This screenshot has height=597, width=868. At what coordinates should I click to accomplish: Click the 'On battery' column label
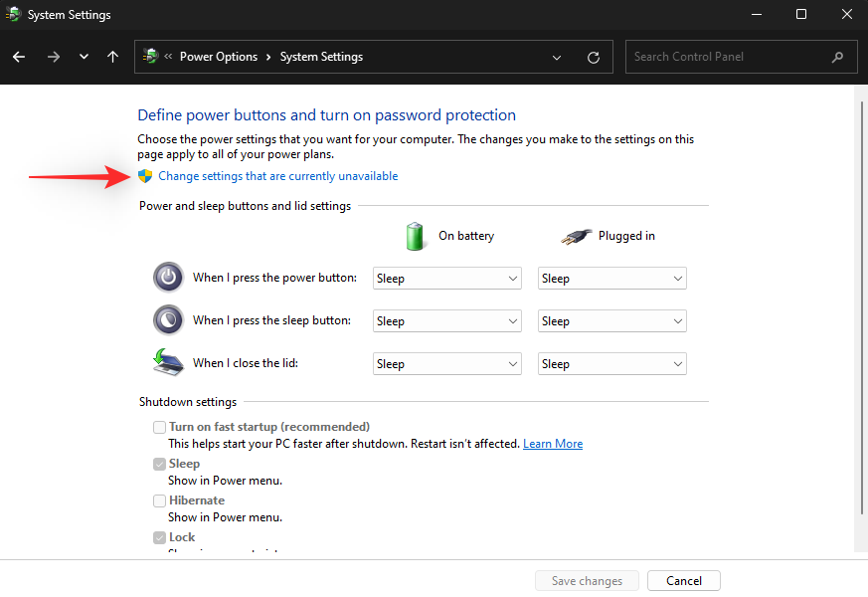click(466, 236)
